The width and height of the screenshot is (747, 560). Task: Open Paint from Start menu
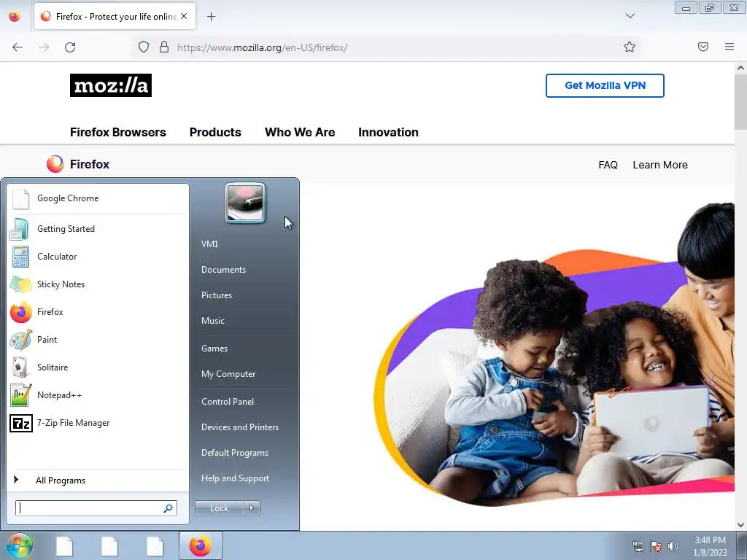(x=97, y=340)
